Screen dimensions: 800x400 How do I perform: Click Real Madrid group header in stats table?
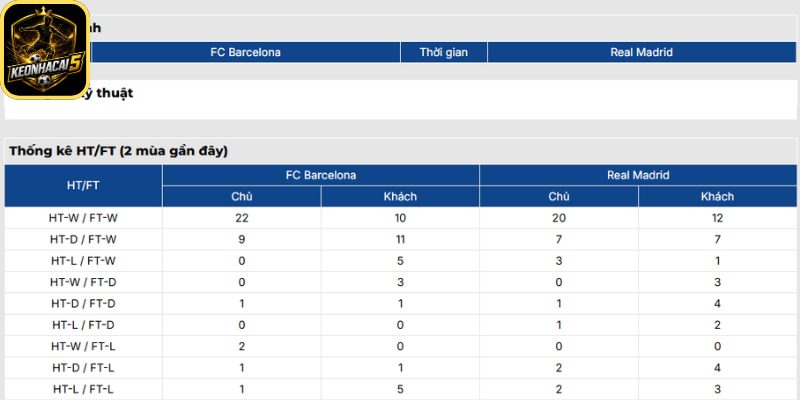[x=638, y=175]
